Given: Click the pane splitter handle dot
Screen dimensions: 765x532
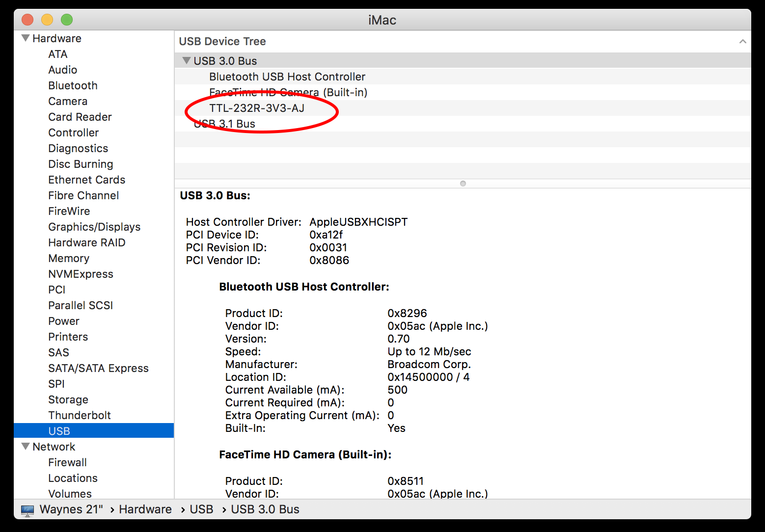Looking at the screenshot, I should tap(463, 184).
